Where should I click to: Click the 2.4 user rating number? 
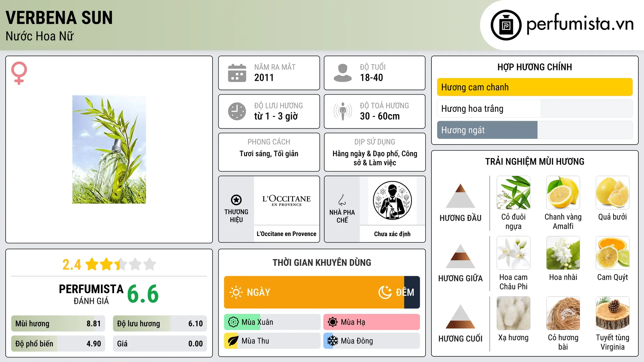(x=72, y=265)
